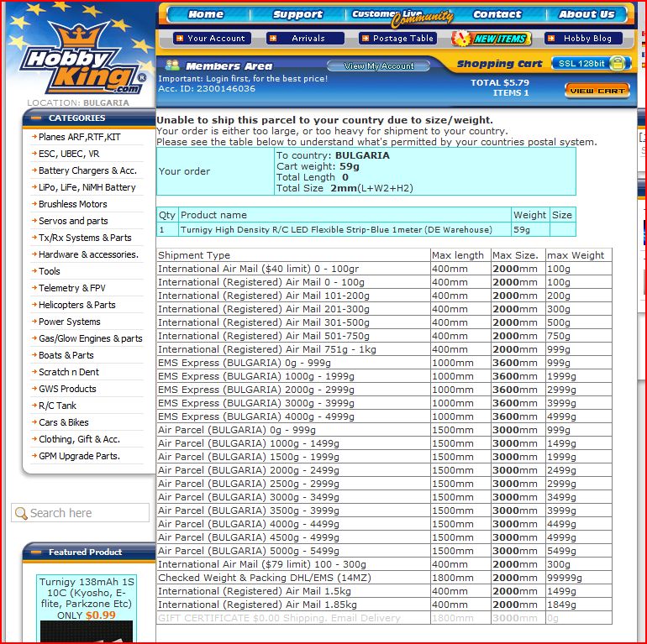Open the Turnigy 138mAh featured product thumbnail
This screenshot has height=644, width=647.
coord(86,631)
